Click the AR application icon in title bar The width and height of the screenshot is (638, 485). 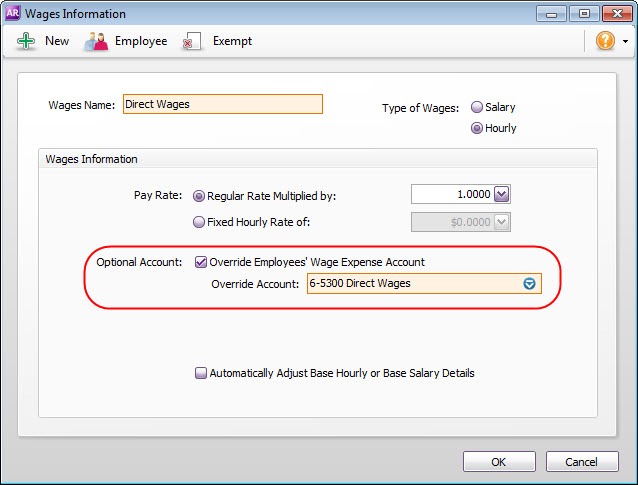coord(14,13)
